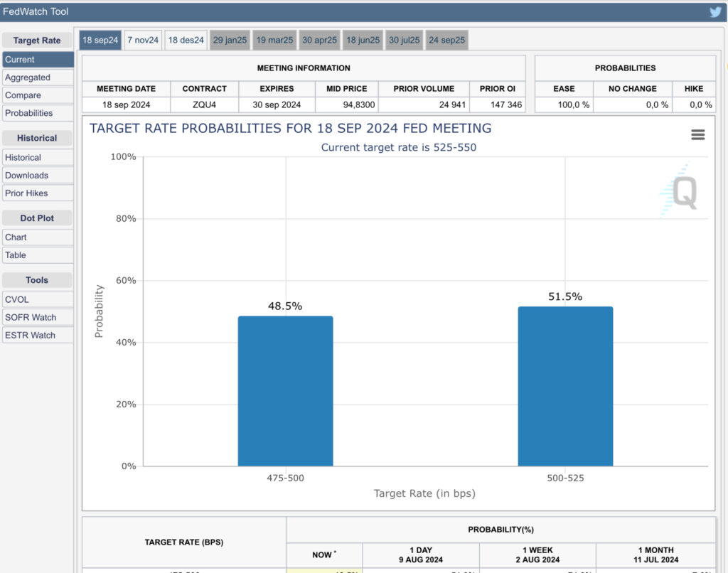
Task: Open the chart hamburger menu
Action: 698,134
